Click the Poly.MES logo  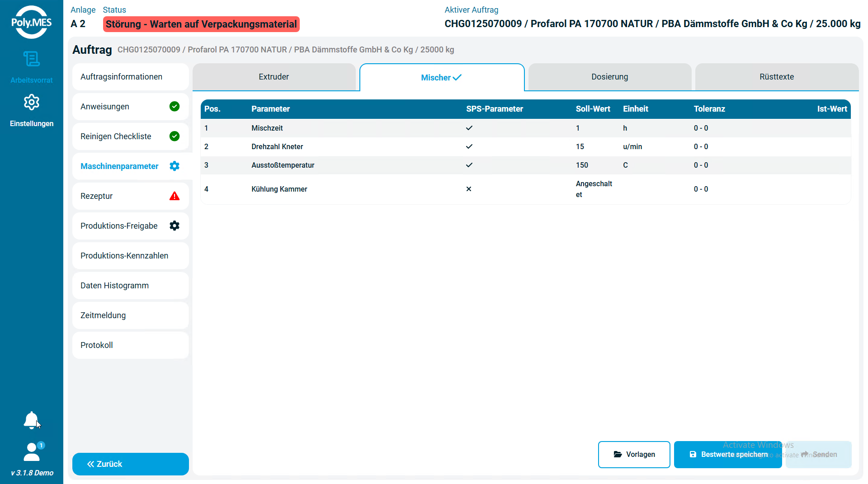tap(32, 22)
